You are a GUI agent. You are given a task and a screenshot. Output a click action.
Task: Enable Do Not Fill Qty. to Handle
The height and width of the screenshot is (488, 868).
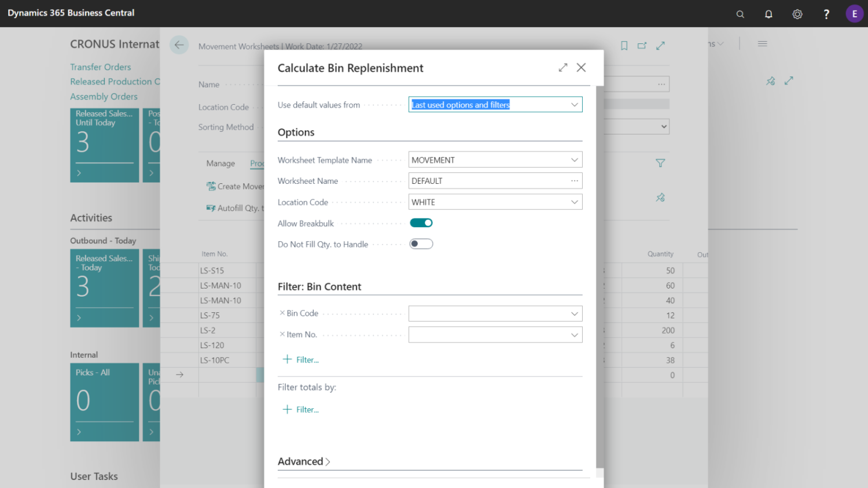[421, 243]
